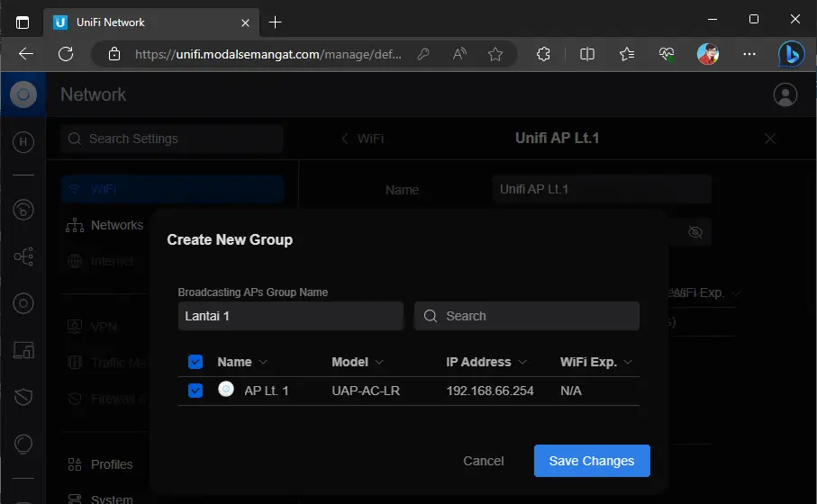Reload the UniFi Network page
The height and width of the screenshot is (504, 817).
click(x=66, y=54)
